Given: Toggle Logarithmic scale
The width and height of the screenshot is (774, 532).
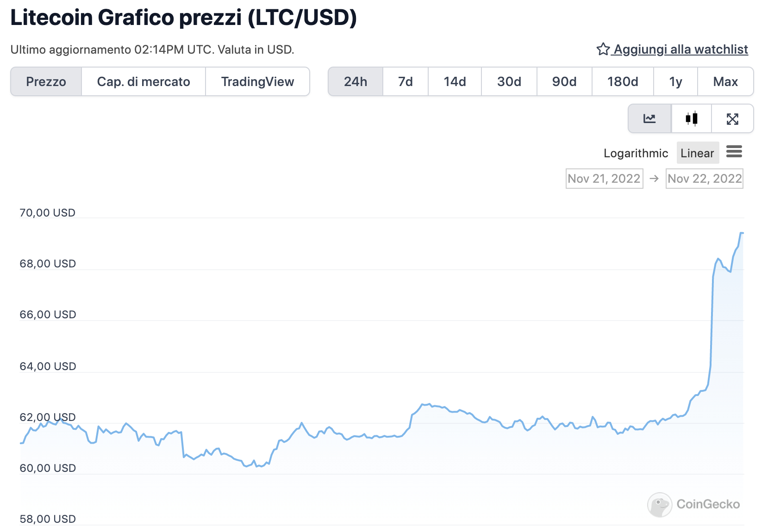Looking at the screenshot, I should 636,153.
